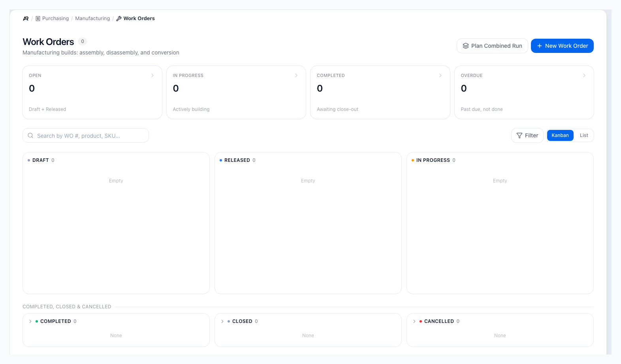Viewport: 621px width, 364px height.
Task: Expand the Completed column chevron
Action: tap(30, 321)
